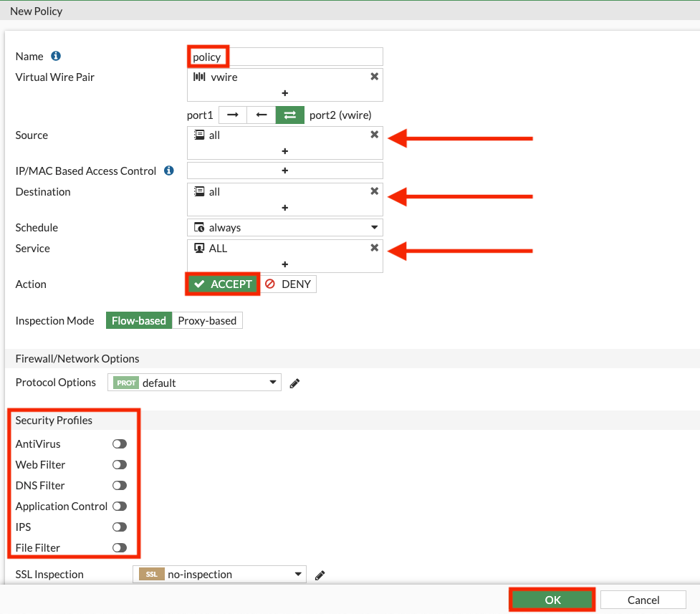Add an IP/MAC Based Access Control entry
700x614 pixels.
pos(285,171)
